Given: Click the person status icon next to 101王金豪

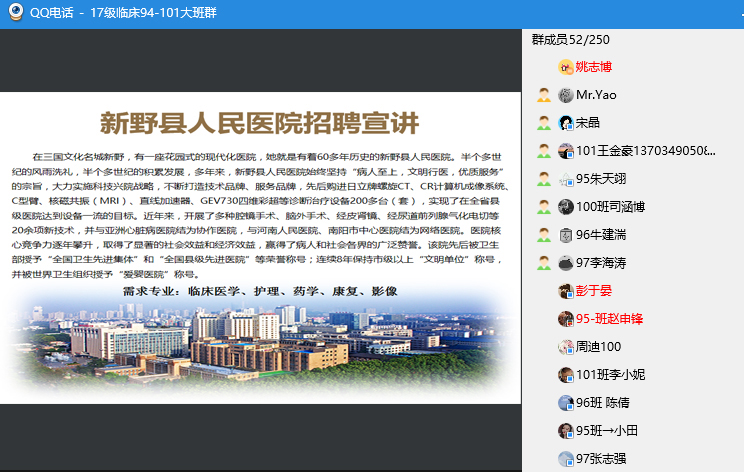Looking at the screenshot, I should point(543,151).
